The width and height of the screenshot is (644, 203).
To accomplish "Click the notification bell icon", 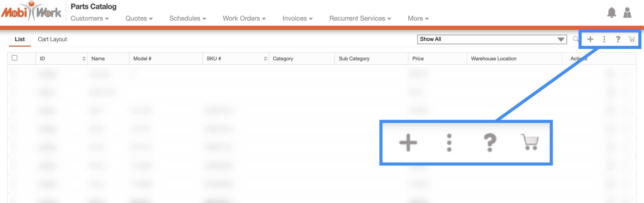I will (611, 13).
